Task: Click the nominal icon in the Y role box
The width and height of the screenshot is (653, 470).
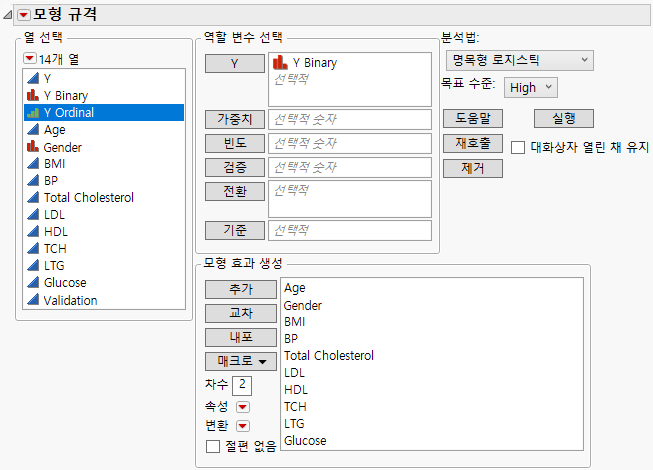Action: tap(280, 63)
